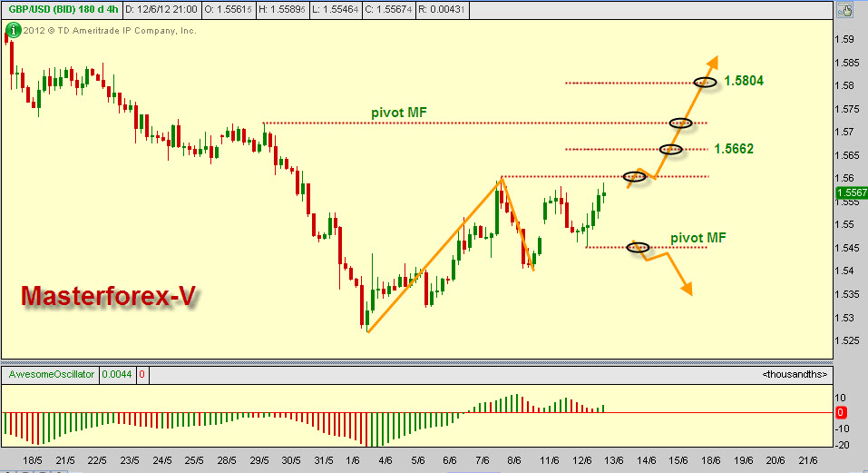Image resolution: width=868 pixels, height=473 pixels.
Task: Click the 5/6 date on time axis
Action: click(x=418, y=460)
